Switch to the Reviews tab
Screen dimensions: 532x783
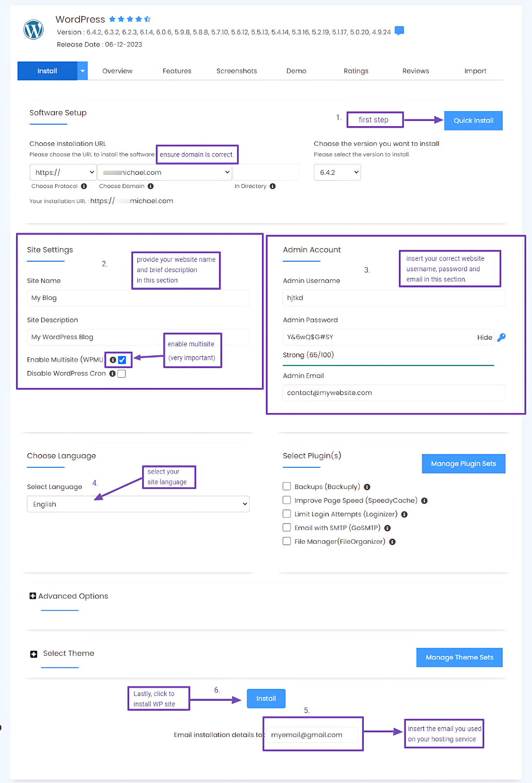click(416, 71)
